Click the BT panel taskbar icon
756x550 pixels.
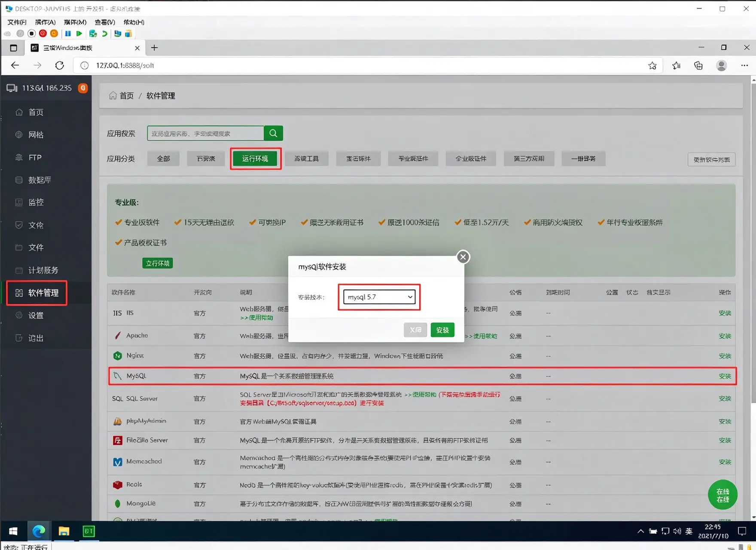[88, 532]
